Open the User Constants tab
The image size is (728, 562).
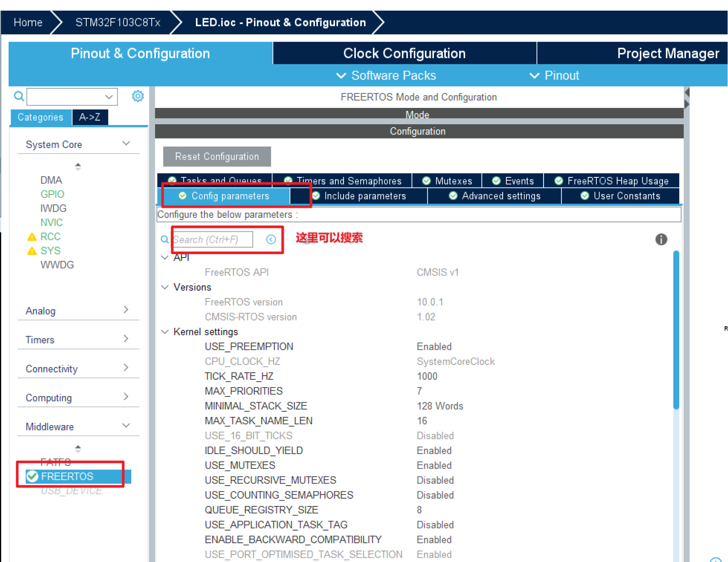620,196
